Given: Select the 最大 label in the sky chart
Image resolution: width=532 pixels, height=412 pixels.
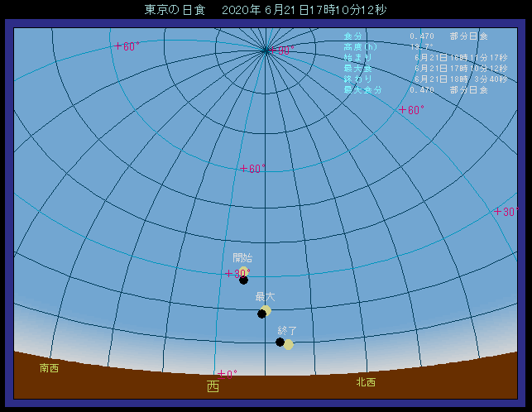Looking at the screenshot, I should pos(265,296).
